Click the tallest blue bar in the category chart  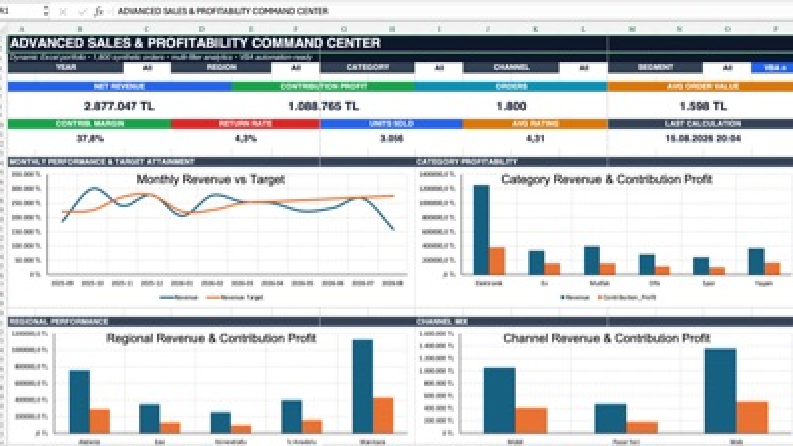point(481,230)
